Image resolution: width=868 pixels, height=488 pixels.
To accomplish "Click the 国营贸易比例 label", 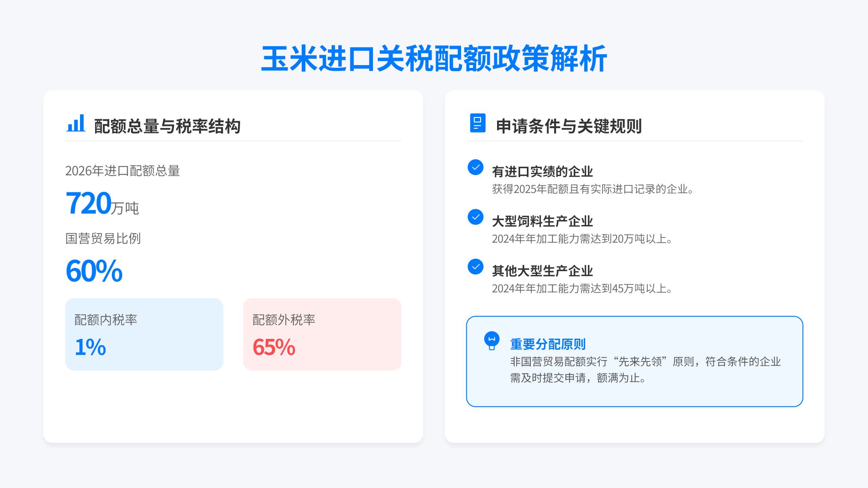I will click(103, 239).
